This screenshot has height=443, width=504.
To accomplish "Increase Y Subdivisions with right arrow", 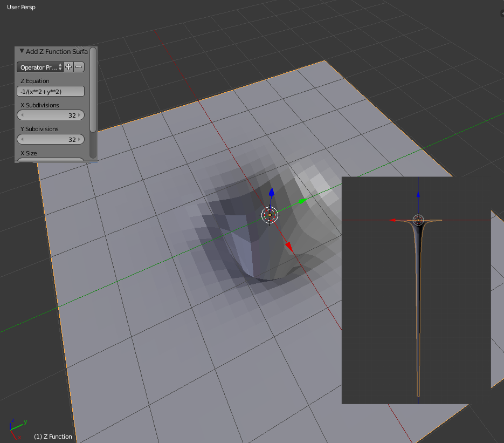I will tap(79, 139).
